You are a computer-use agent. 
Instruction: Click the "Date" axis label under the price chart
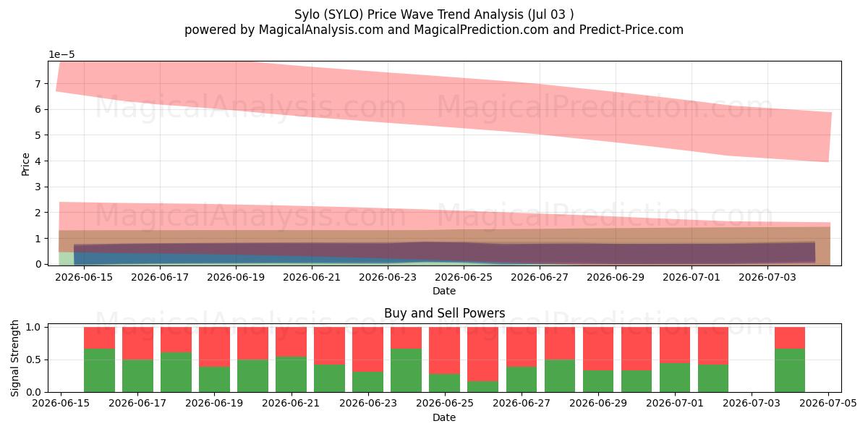(x=444, y=291)
